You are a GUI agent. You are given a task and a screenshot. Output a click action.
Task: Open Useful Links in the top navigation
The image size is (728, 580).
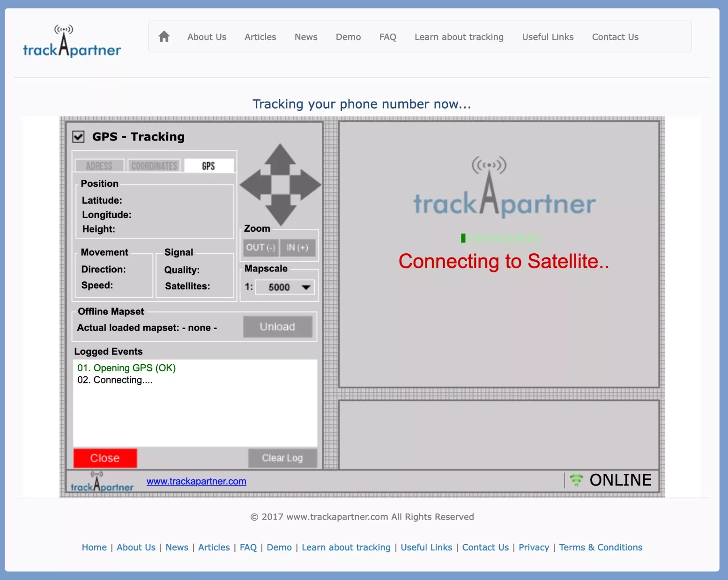[548, 37]
